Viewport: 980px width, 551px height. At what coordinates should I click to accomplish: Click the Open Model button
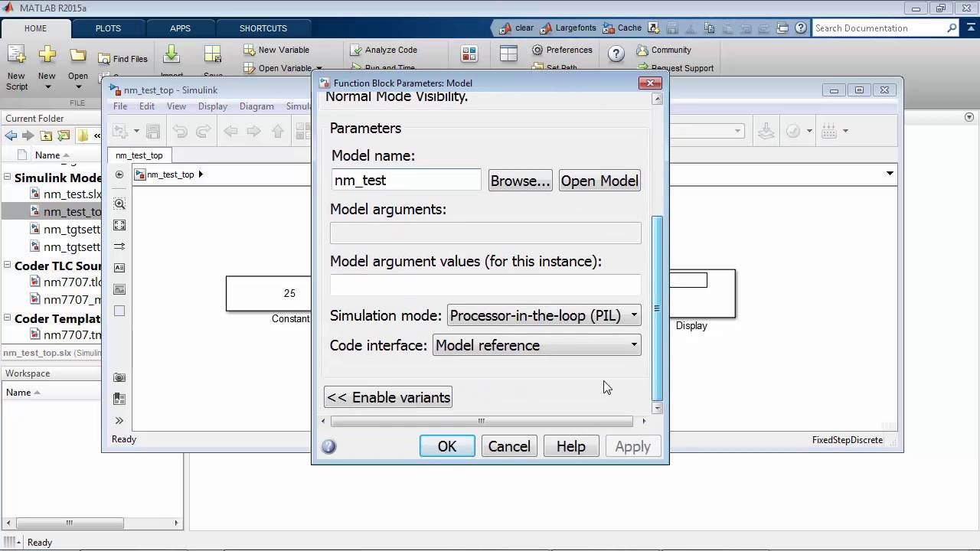(x=599, y=181)
